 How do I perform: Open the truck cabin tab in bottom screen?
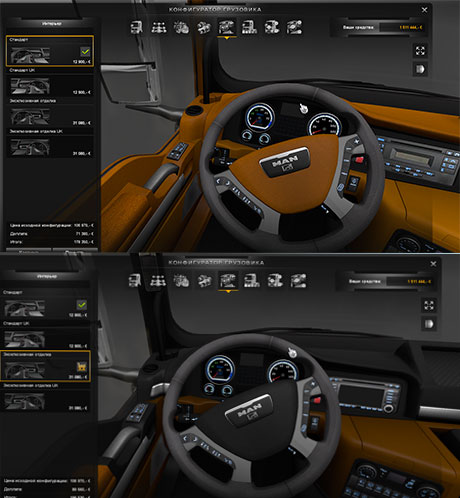135,281
